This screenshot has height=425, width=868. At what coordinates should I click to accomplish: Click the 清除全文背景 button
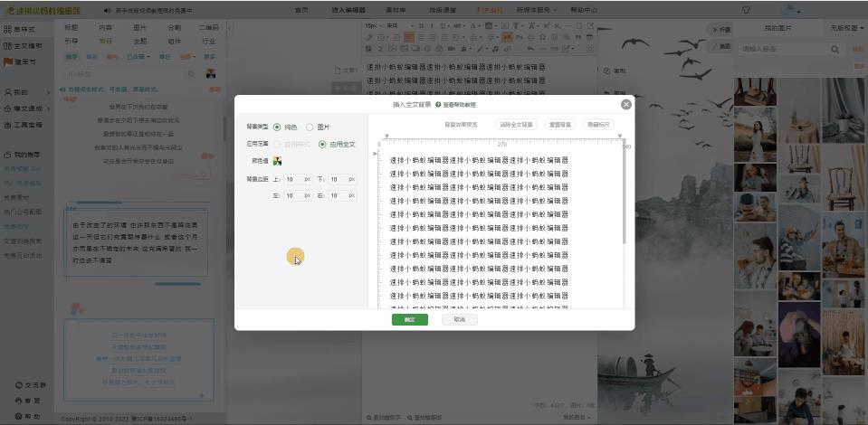[x=516, y=125]
